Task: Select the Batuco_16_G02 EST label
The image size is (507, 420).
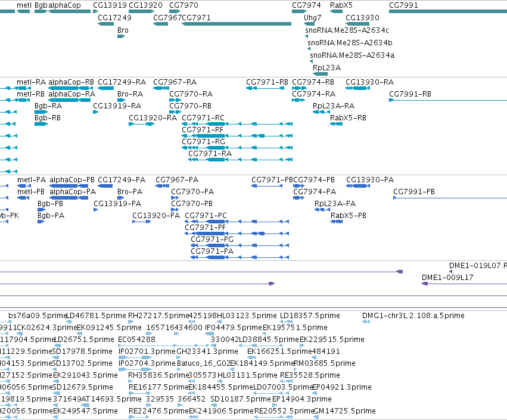Action: point(204,363)
